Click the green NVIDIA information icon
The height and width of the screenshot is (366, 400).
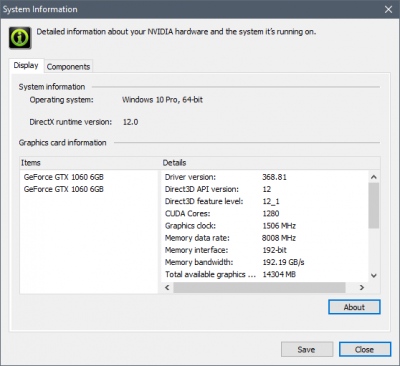[20, 38]
